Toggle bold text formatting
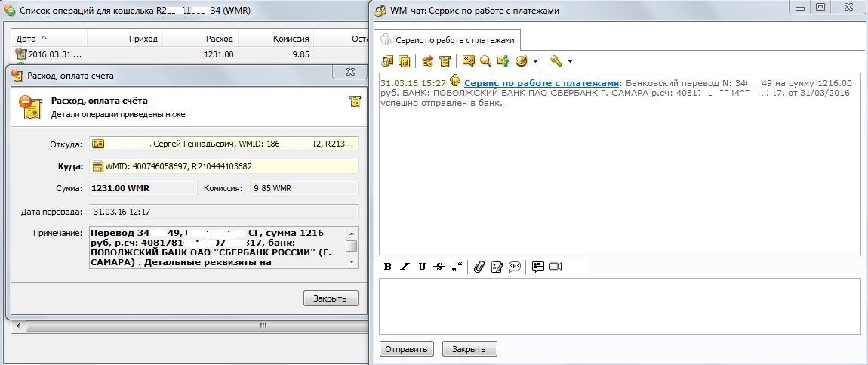Viewport: 868px width, 365px height. pos(387,267)
